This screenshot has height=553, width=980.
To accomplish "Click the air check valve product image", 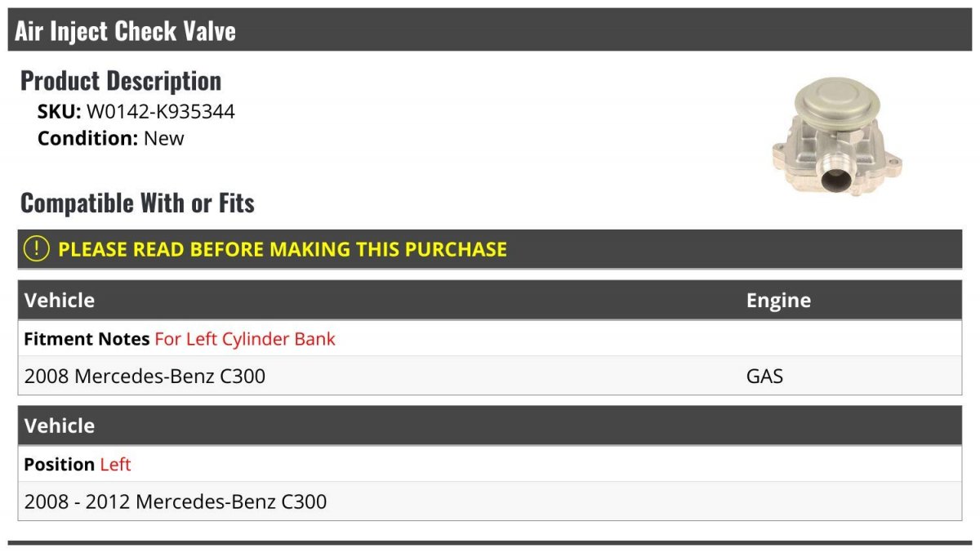I will [836, 140].
